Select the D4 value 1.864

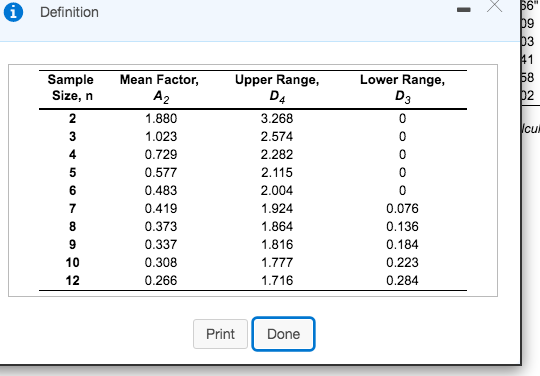pyautogui.click(x=277, y=226)
